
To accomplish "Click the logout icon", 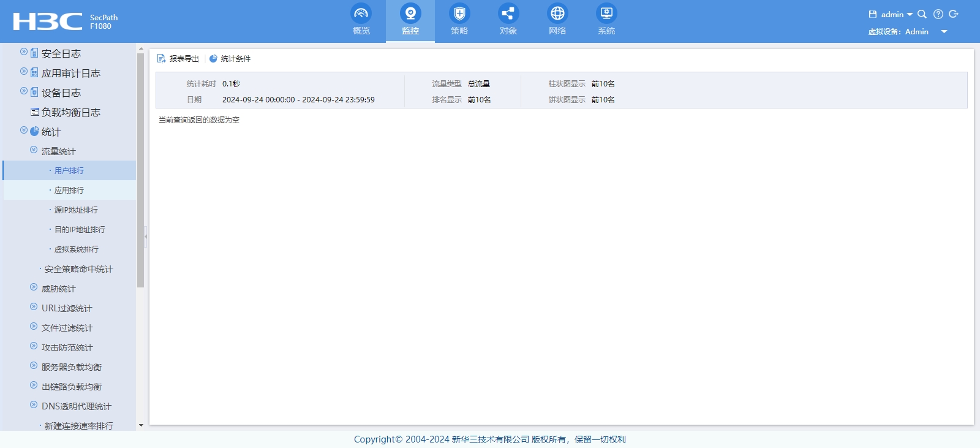I will click(953, 14).
